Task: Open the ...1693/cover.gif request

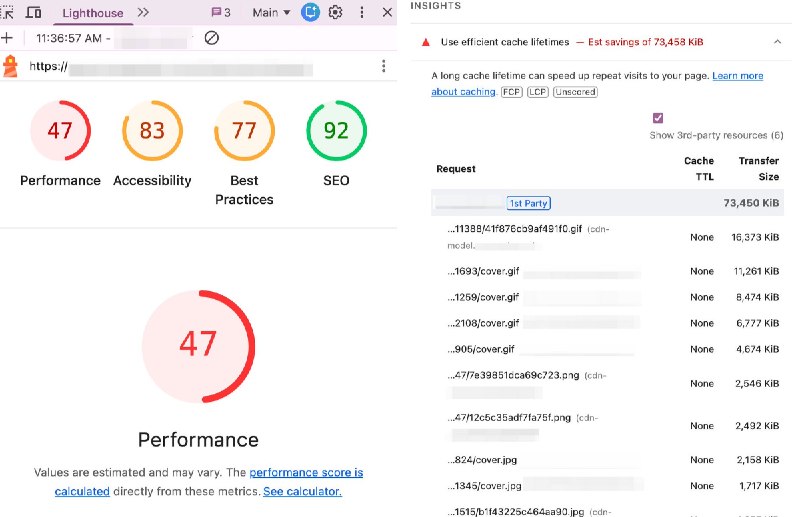Action: (483, 272)
